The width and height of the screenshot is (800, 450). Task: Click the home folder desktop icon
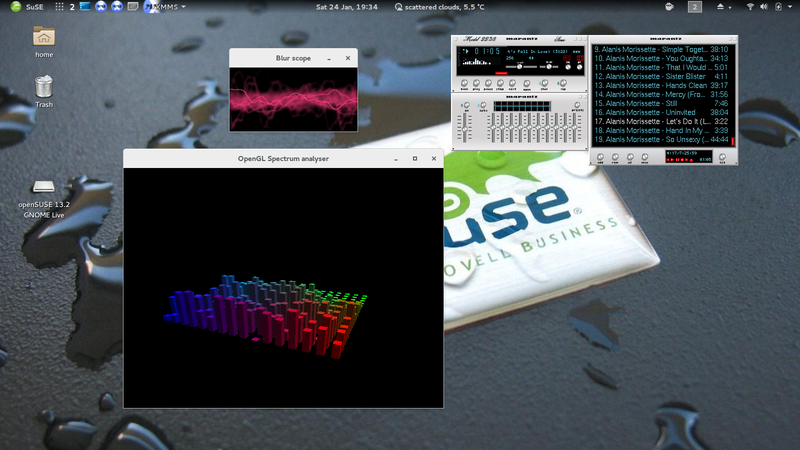pos(44,42)
